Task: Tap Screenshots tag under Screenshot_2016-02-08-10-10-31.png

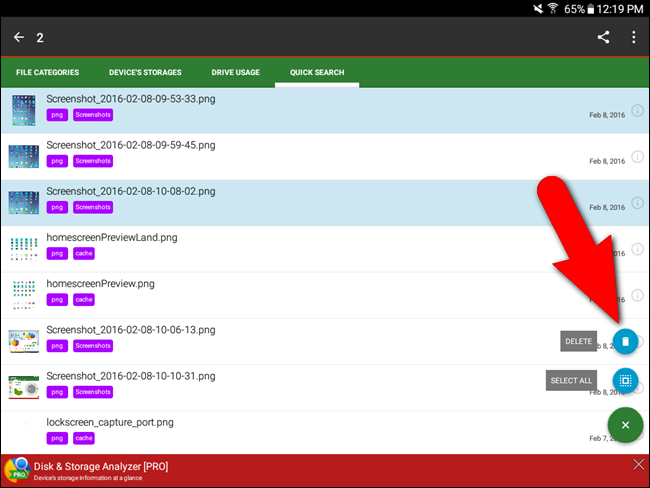Action: (93, 392)
